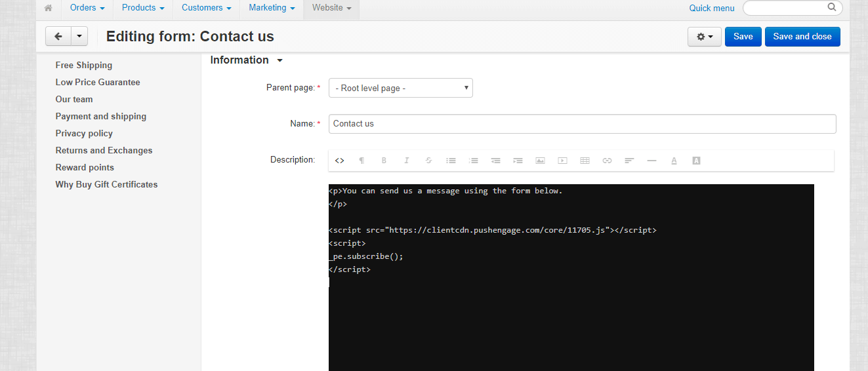The width and height of the screenshot is (868, 371).
Task: Insert a table in the description
Action: click(x=585, y=161)
